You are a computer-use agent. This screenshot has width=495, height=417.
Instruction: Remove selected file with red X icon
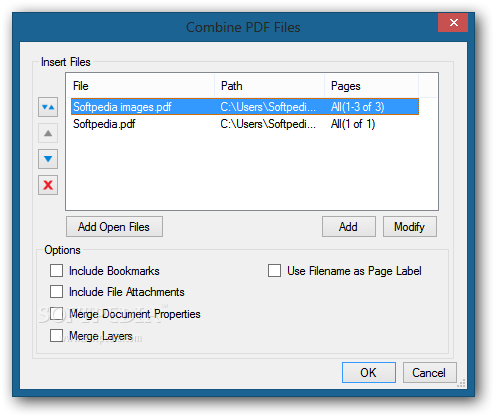coord(48,185)
